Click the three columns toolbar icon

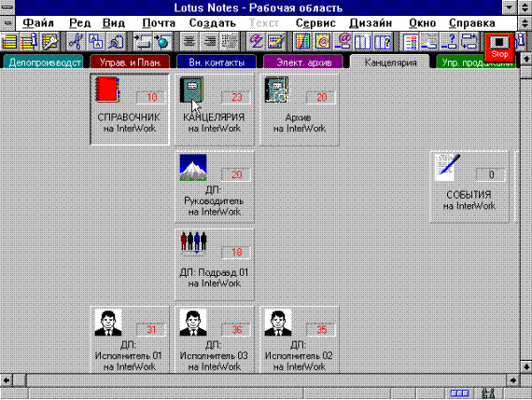[x=363, y=42]
